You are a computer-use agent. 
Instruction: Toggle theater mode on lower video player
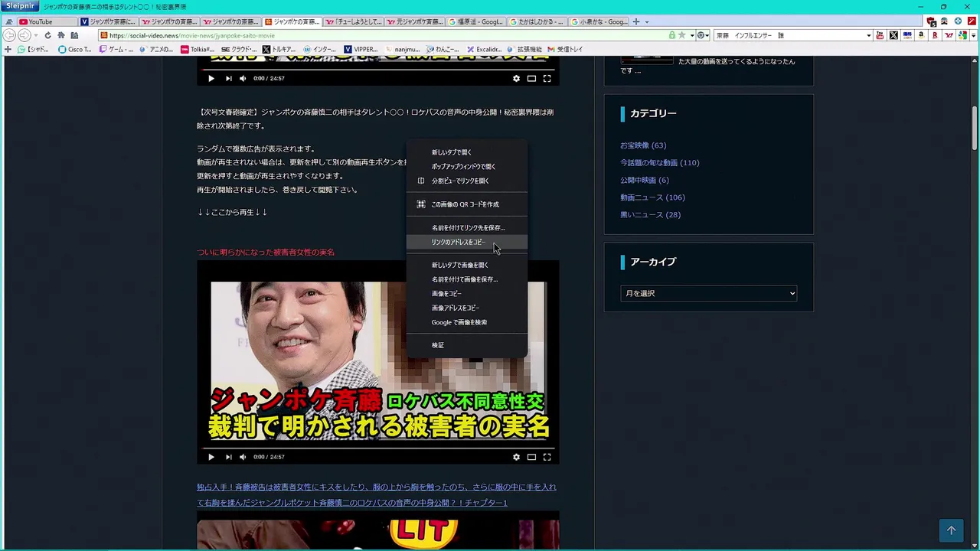[x=531, y=457]
